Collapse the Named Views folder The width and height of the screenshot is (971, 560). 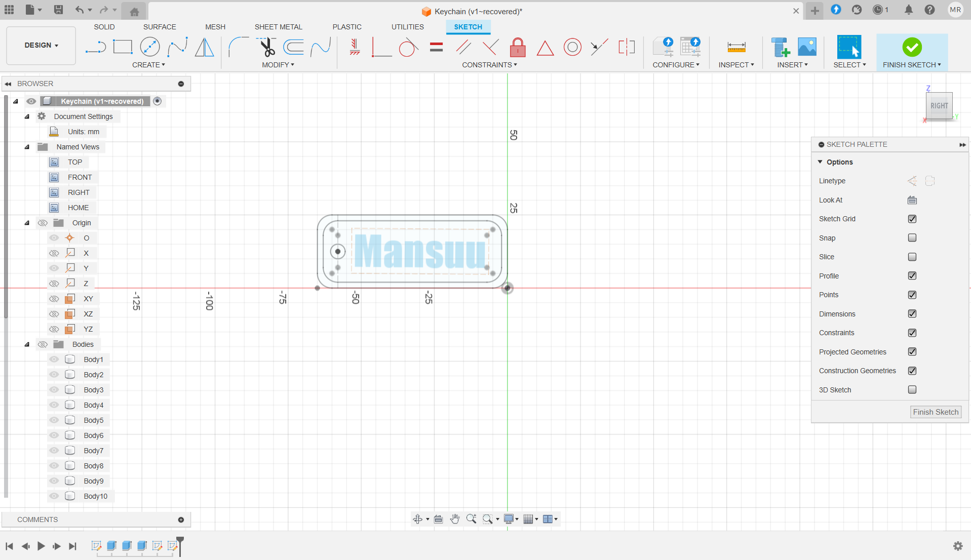(27, 147)
